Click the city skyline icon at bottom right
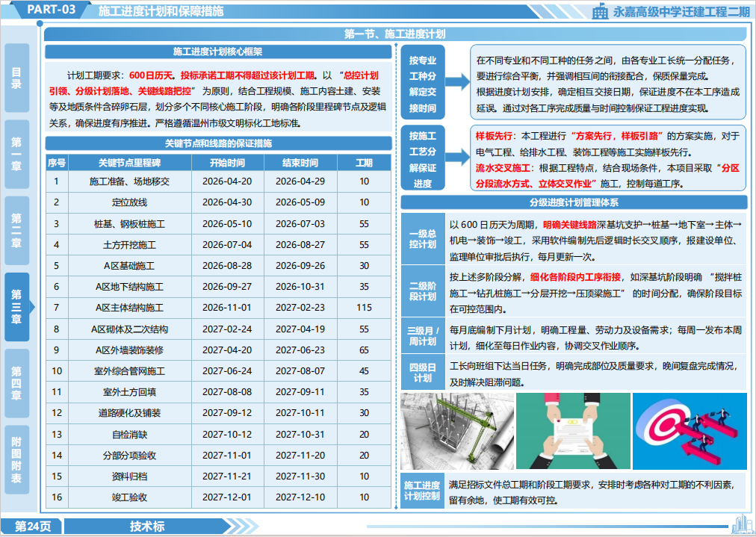Image resolution: width=756 pixels, height=537 pixels. pos(741,524)
